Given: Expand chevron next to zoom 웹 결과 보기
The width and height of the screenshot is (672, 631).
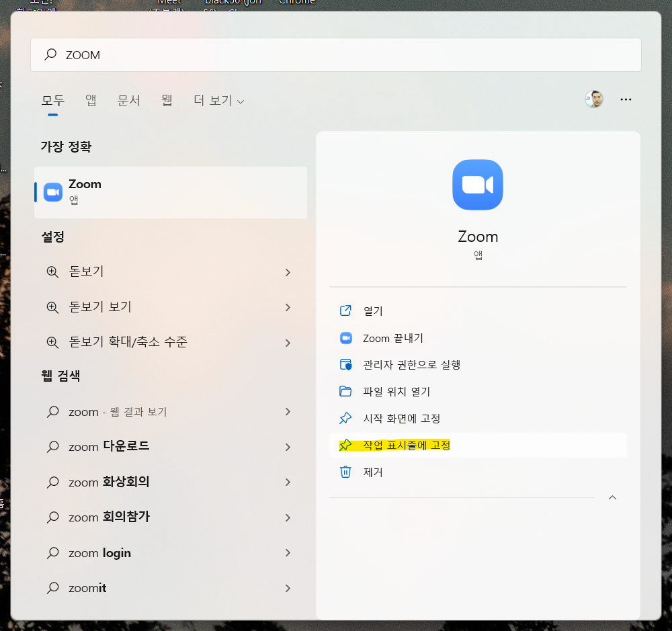Looking at the screenshot, I should pyautogui.click(x=288, y=411).
